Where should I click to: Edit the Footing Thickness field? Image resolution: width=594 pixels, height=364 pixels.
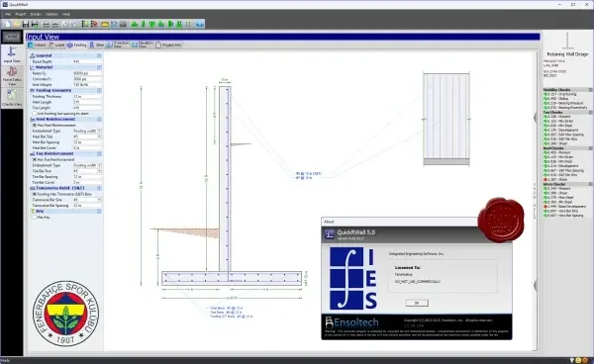pyautogui.click(x=87, y=97)
